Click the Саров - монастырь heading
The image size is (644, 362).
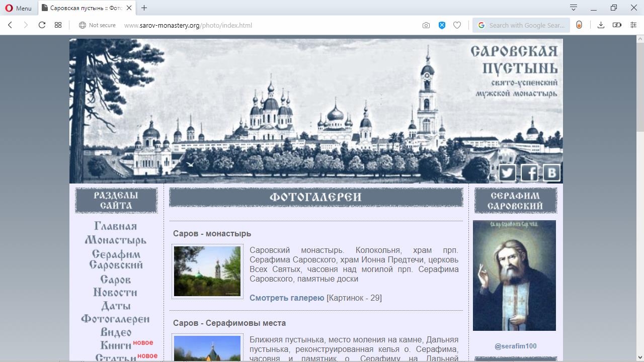click(x=212, y=234)
